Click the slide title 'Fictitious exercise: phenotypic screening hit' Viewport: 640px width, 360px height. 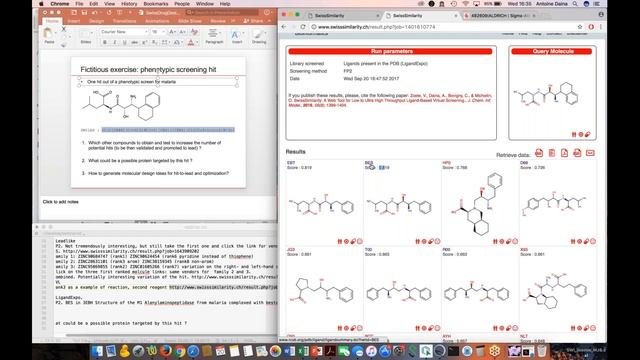click(148, 69)
